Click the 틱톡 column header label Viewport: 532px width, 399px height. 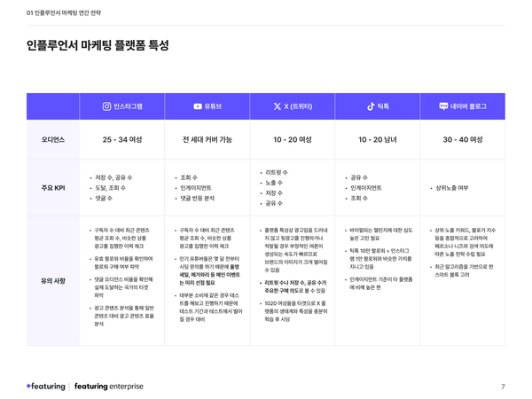click(383, 106)
